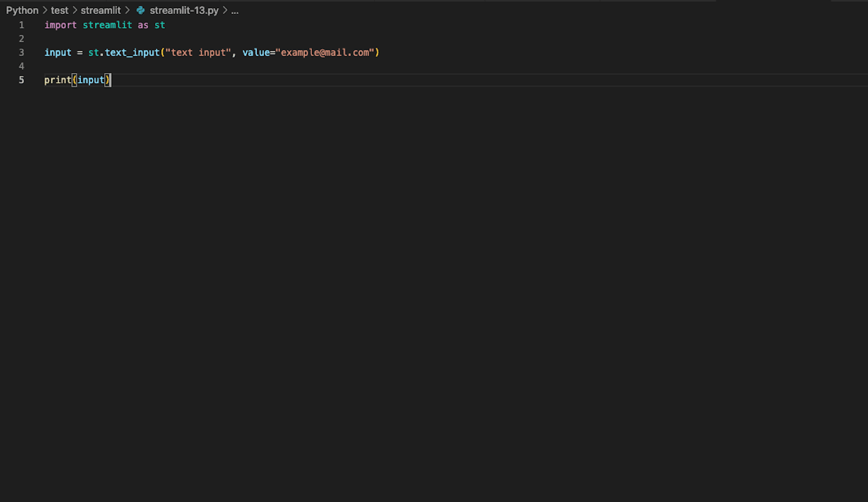Click the "example@mail.com" string value

(x=325, y=52)
